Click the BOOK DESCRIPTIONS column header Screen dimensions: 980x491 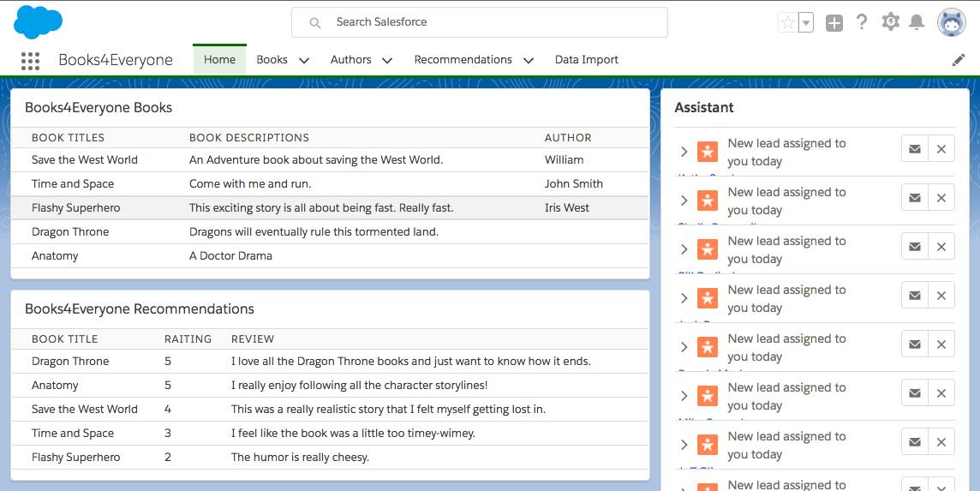click(x=249, y=138)
